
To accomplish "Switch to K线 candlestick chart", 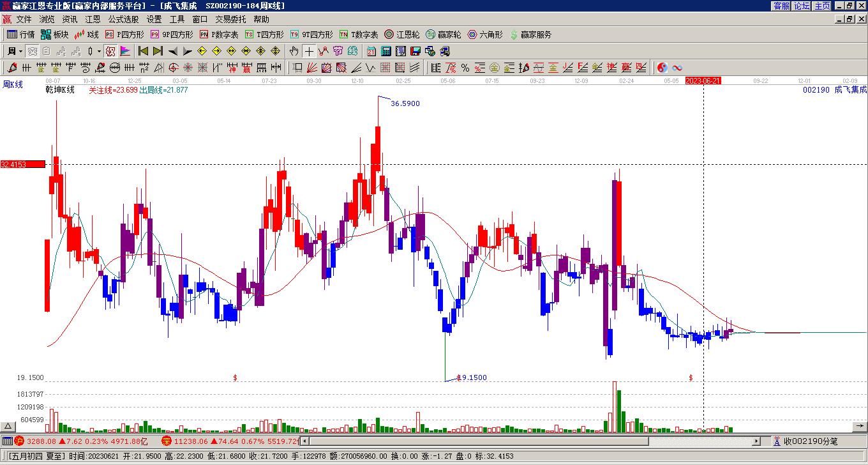I will [x=87, y=34].
